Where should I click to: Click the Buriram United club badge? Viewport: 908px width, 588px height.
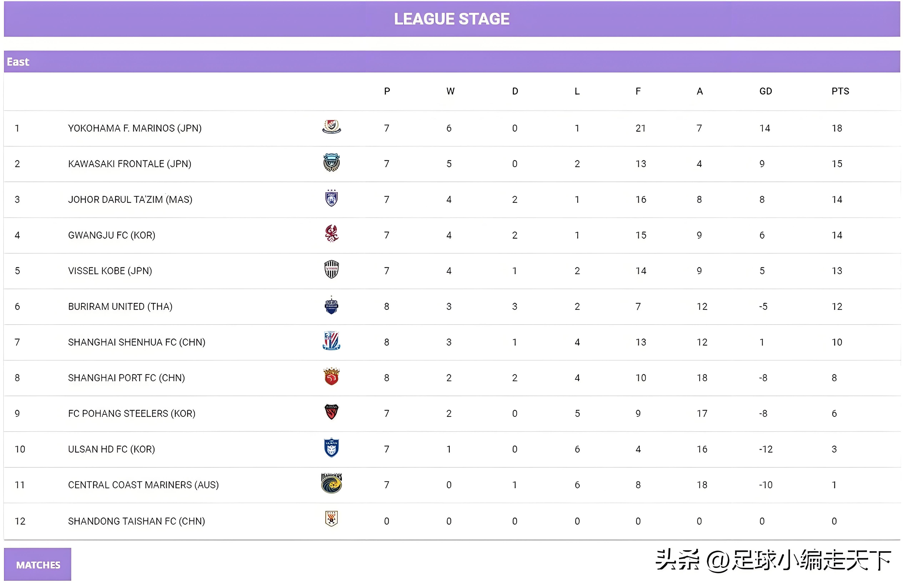click(331, 306)
